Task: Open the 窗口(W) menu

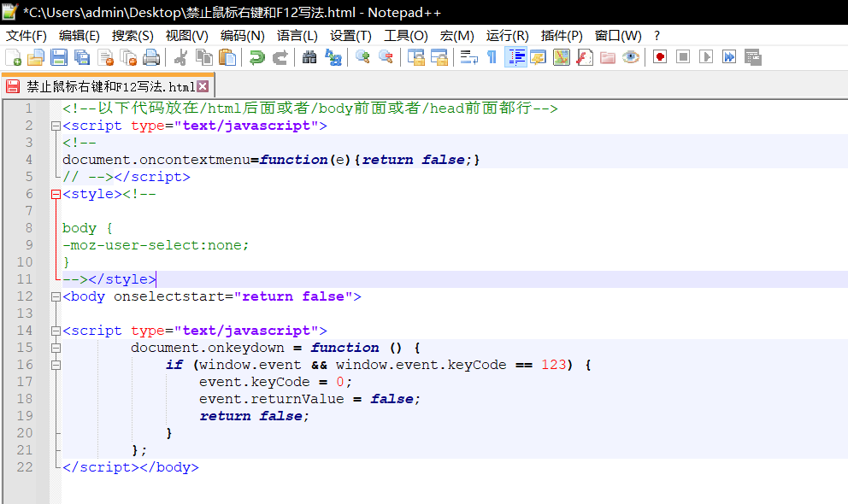Action: pos(618,36)
